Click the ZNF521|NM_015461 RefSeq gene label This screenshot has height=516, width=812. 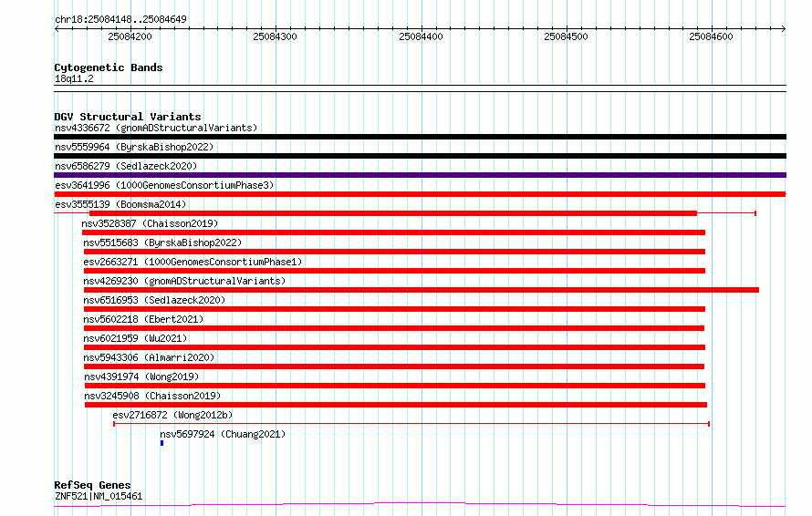click(99, 497)
